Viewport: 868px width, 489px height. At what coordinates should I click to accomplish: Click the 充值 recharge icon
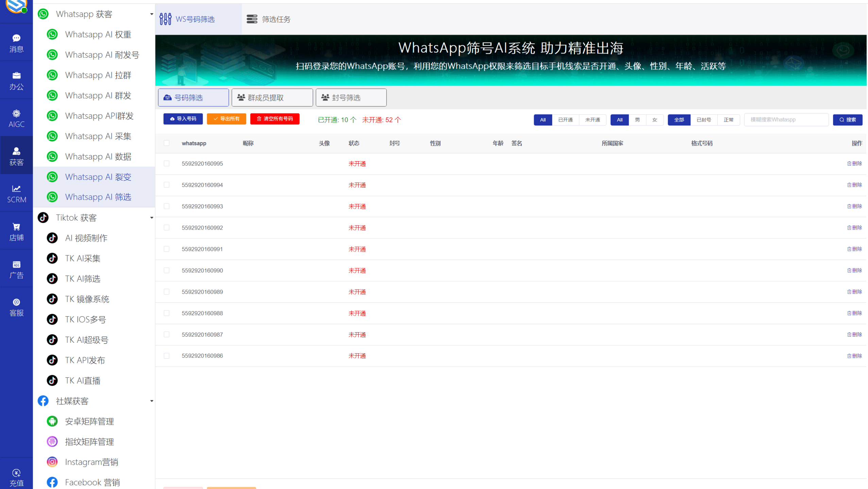point(16,476)
